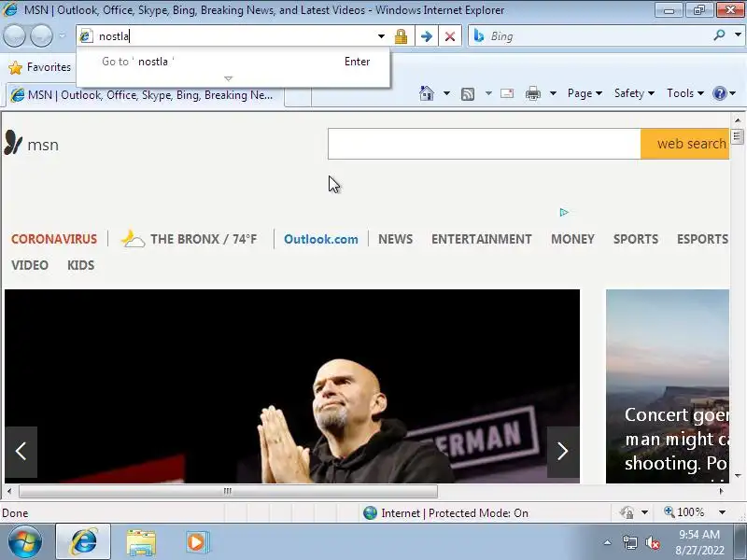This screenshot has height=560, width=747.
Task: Launch Windows Media Player from taskbar
Action: 197,542
